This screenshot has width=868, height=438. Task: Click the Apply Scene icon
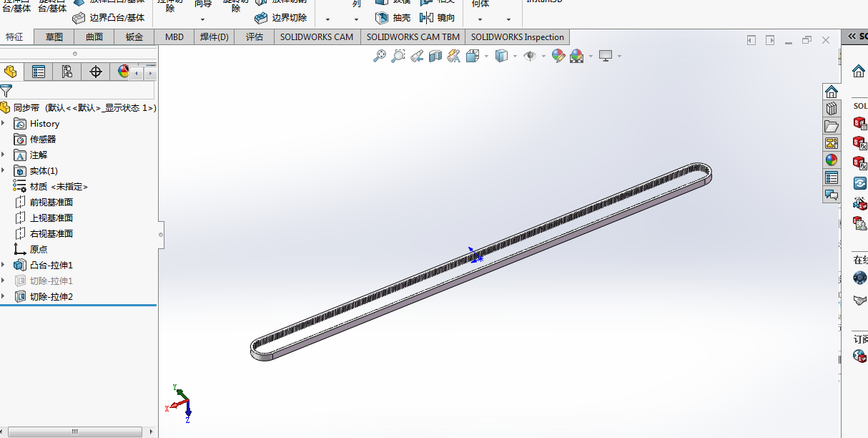(576, 56)
